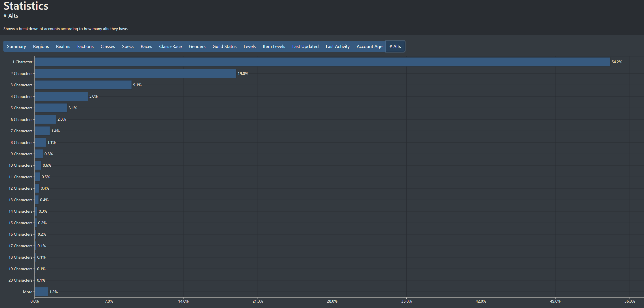Click the '1 Character' axis label

(x=22, y=62)
